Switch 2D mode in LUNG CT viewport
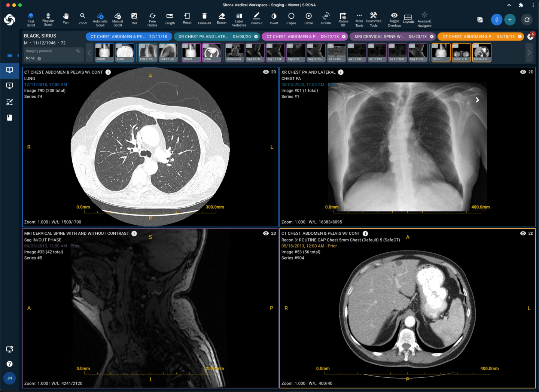 pos(274,72)
